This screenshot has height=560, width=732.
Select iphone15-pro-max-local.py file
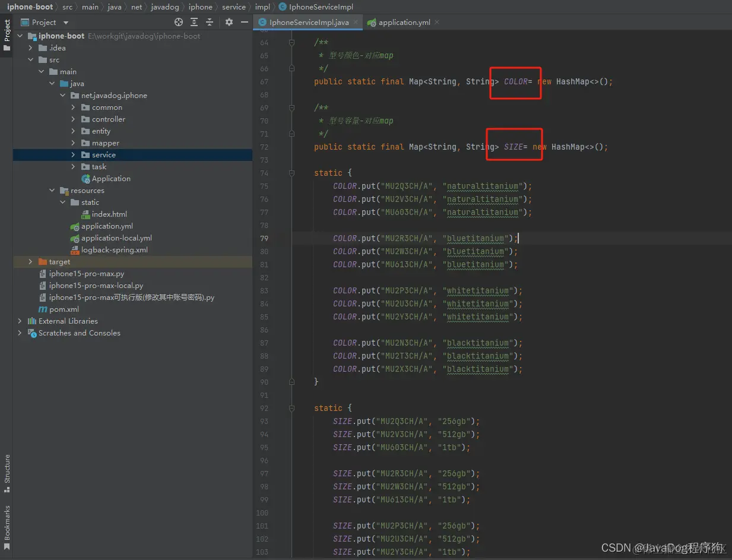coord(96,286)
